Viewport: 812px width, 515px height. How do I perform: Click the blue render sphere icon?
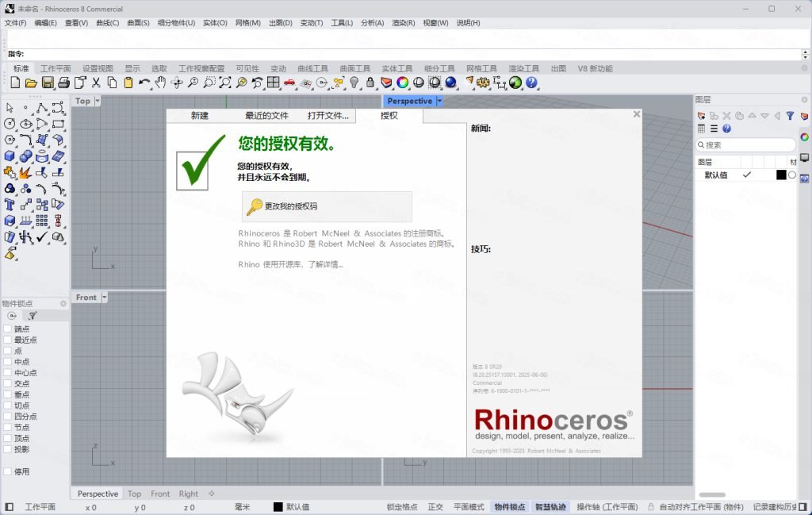[x=450, y=83]
